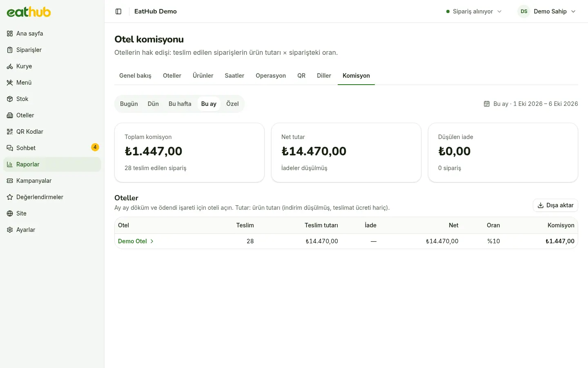Select the Bu ay period filter

[x=209, y=104]
